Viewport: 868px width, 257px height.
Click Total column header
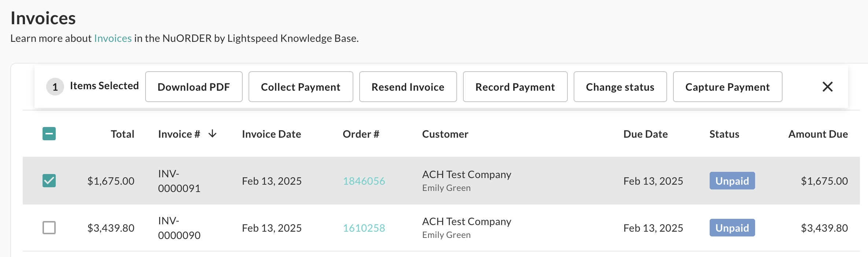point(122,134)
